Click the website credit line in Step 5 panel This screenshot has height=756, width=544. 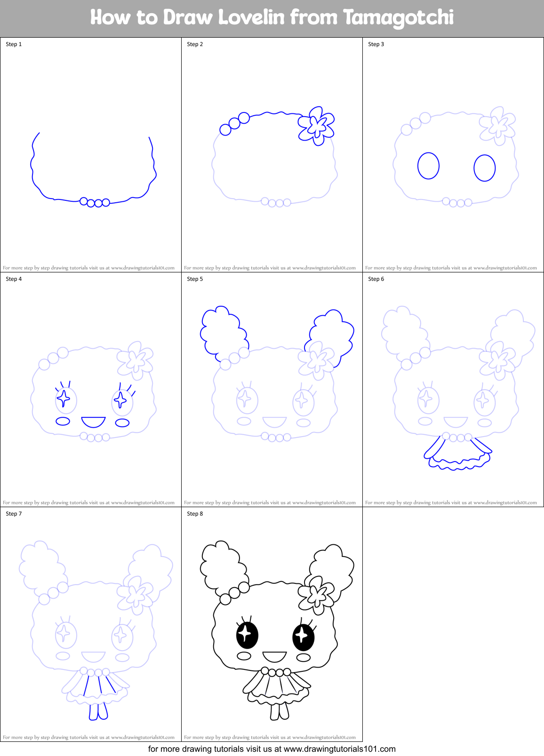click(270, 502)
